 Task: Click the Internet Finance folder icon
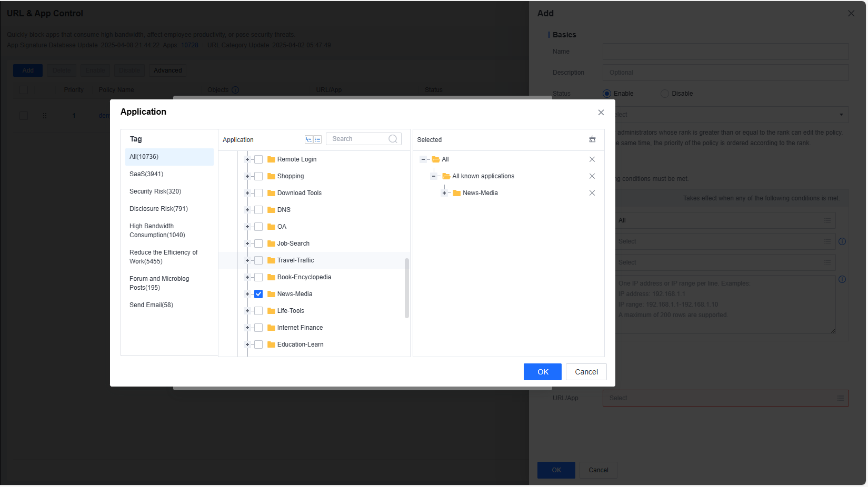(271, 328)
